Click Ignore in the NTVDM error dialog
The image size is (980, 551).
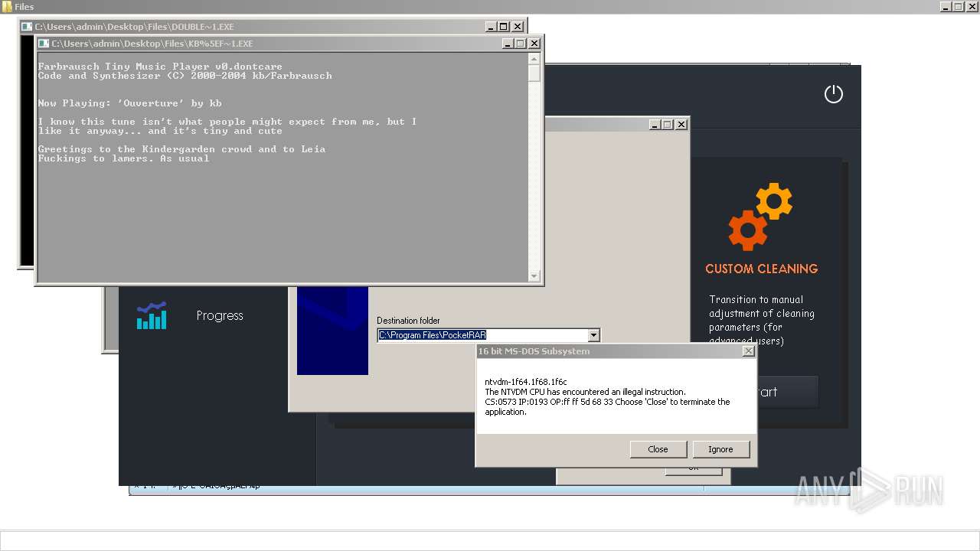tap(720, 449)
